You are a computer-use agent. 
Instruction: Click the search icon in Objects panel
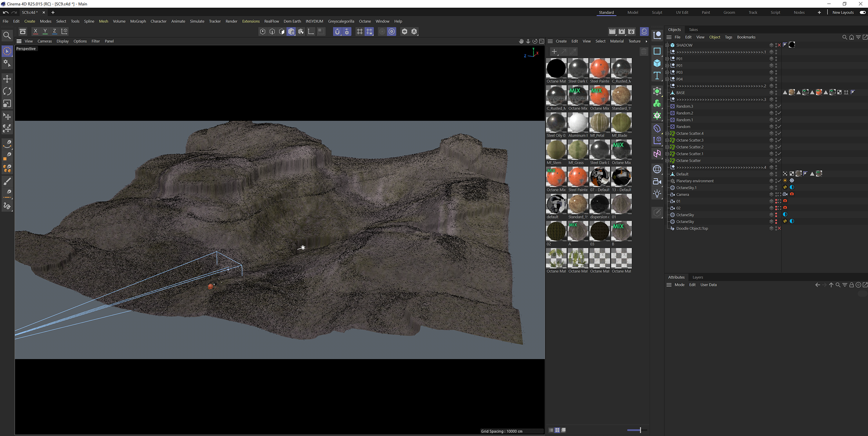(x=844, y=37)
